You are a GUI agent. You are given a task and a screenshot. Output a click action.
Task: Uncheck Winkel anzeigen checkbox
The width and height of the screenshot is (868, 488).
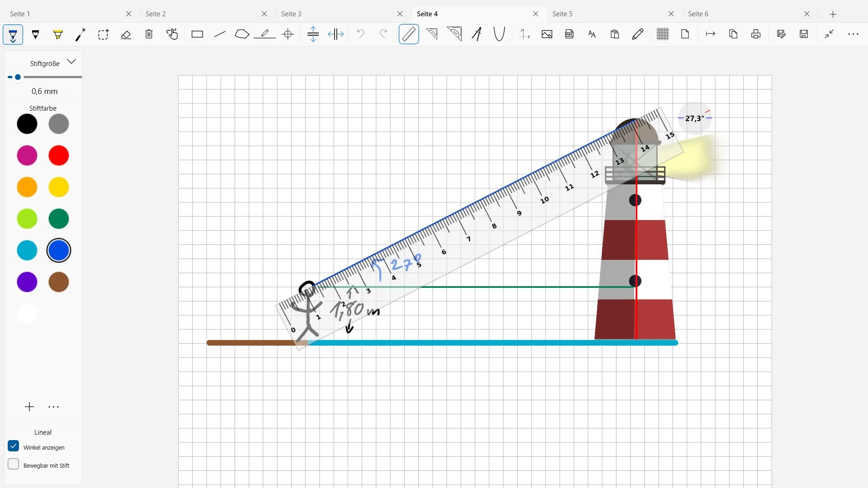click(14, 446)
